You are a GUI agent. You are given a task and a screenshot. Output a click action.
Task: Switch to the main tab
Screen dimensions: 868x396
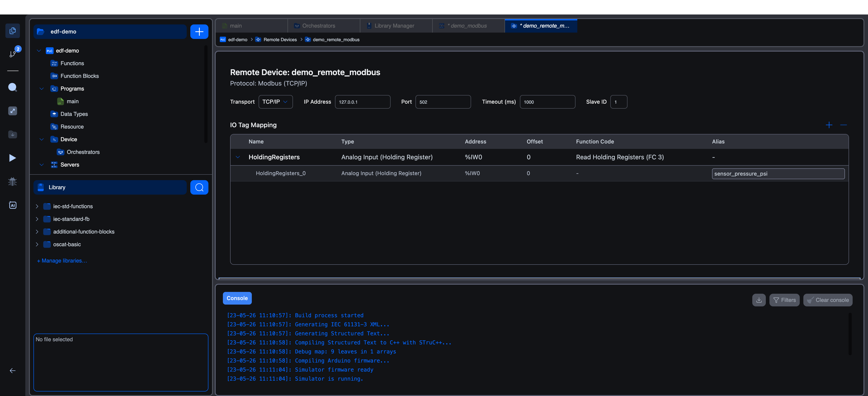click(x=252, y=26)
